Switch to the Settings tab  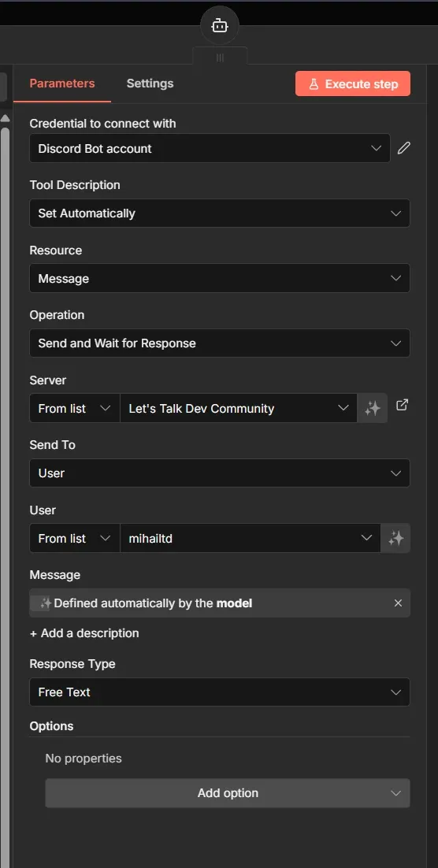pos(150,83)
